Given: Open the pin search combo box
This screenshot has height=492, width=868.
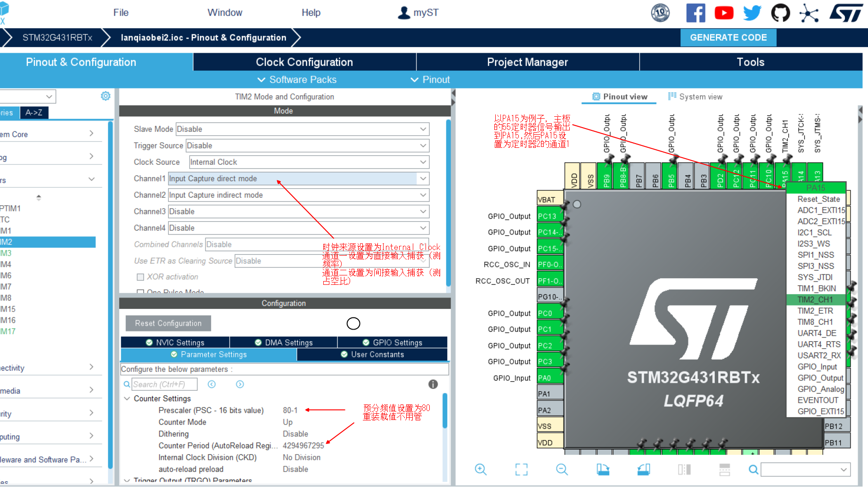Looking at the screenshot, I should [x=806, y=469].
